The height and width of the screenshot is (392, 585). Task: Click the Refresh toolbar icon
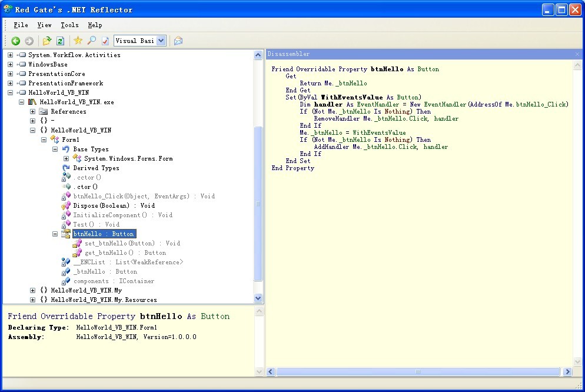(x=60, y=41)
